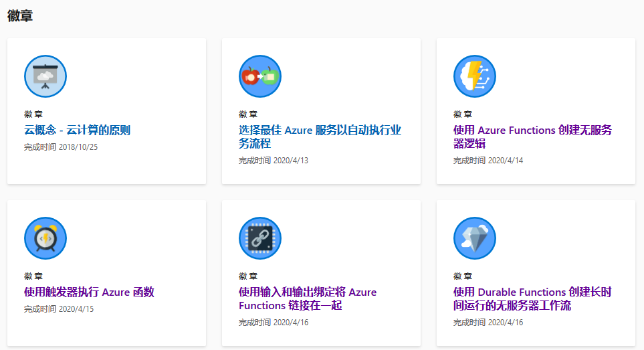Open 使用 Durable Functions 创建长时间运行的无服务器工作流 link
644x350 pixels.
(533, 298)
